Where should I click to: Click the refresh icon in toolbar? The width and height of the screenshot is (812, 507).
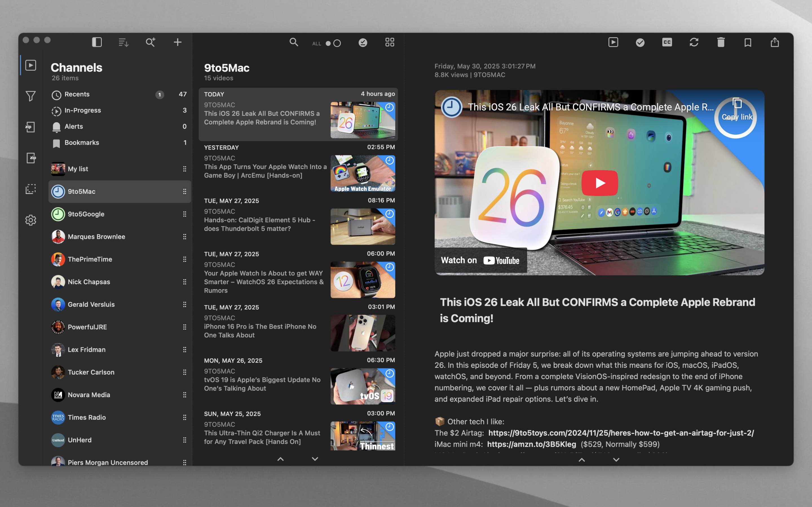coord(694,42)
